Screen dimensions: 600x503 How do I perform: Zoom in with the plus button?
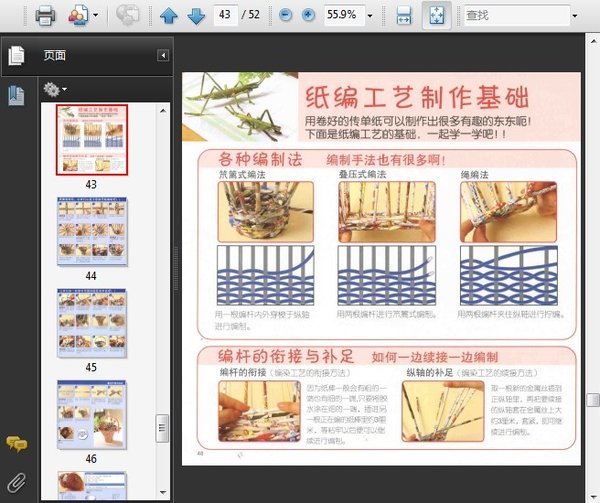click(x=308, y=15)
